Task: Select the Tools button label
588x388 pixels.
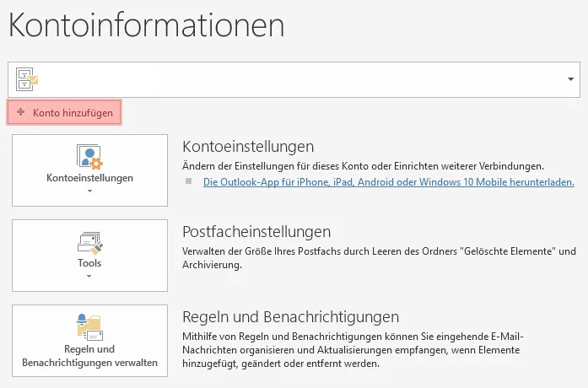Action: coord(89,263)
